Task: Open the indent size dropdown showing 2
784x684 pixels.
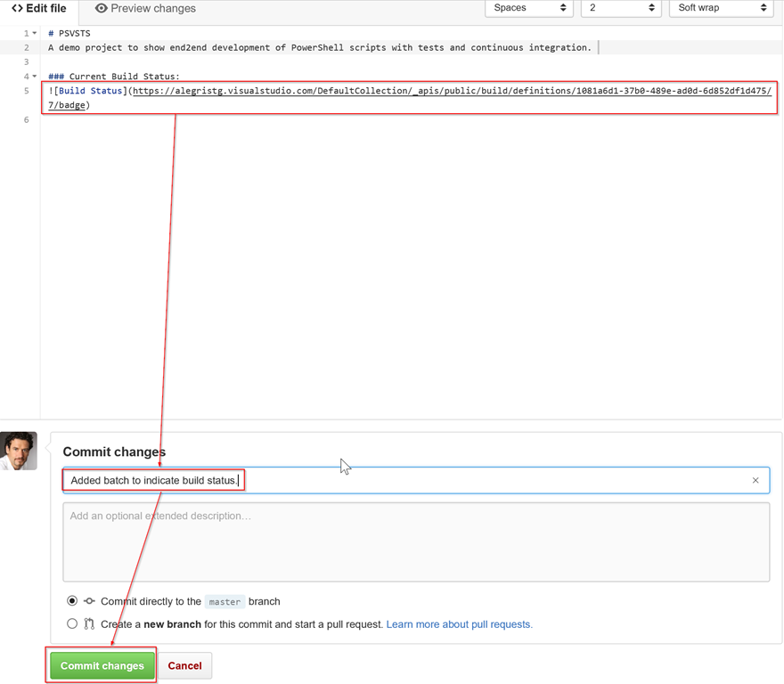Action: (621, 8)
